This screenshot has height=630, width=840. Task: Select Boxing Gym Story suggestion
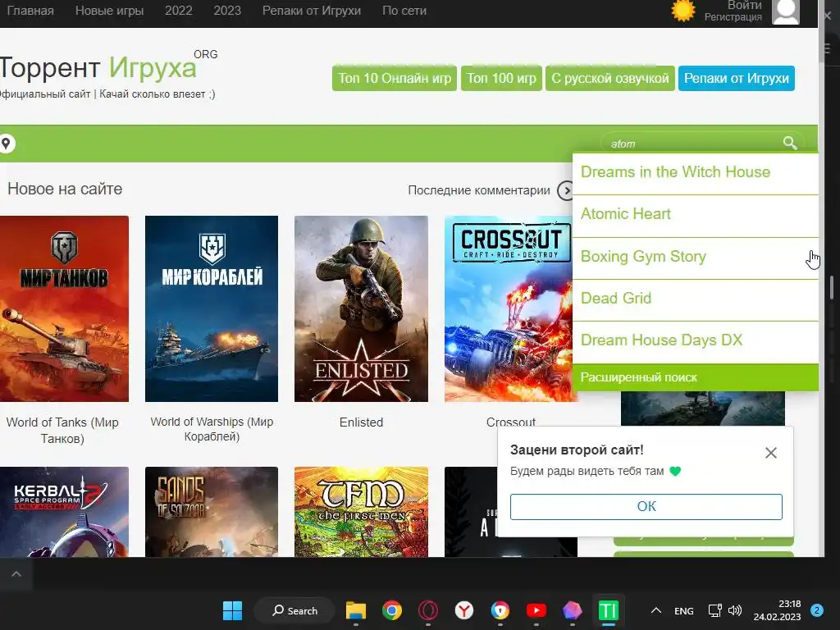[x=696, y=257]
